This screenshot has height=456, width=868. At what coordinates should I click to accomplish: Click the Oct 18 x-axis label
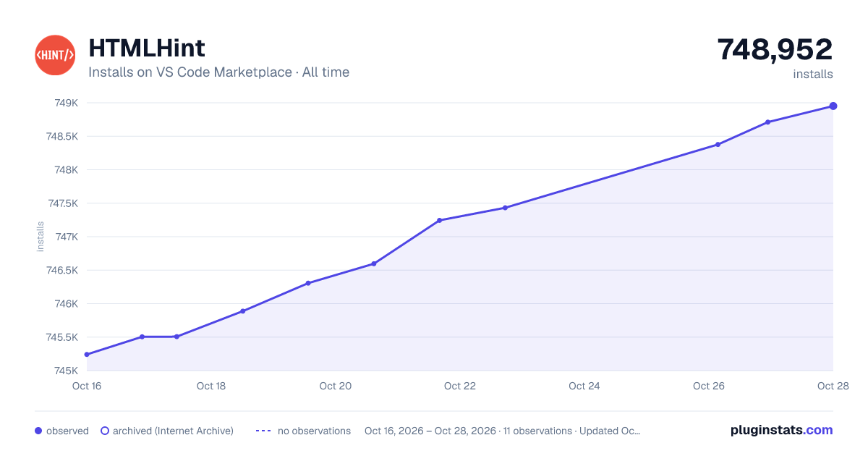click(x=211, y=386)
